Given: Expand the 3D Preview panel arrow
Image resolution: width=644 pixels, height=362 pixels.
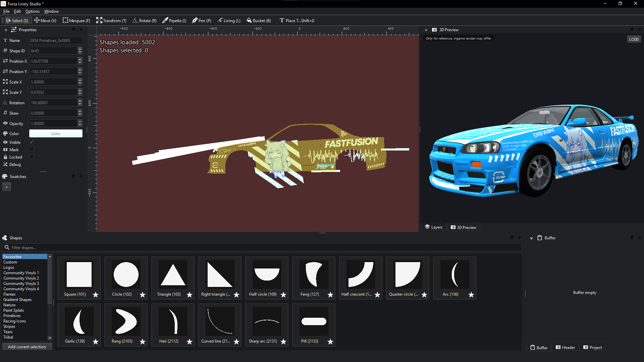Looking at the screenshot, I should point(426,30).
